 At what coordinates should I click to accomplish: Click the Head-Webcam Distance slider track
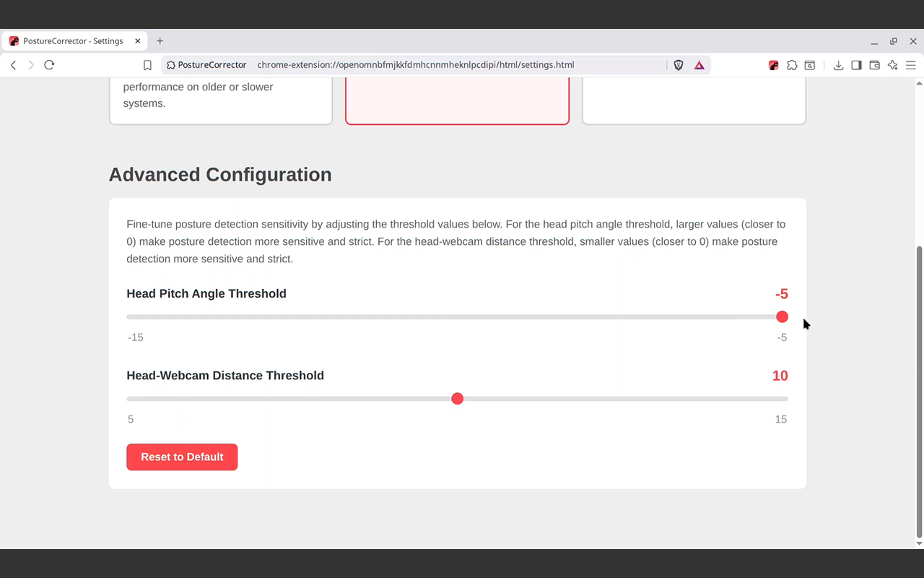[457, 399]
